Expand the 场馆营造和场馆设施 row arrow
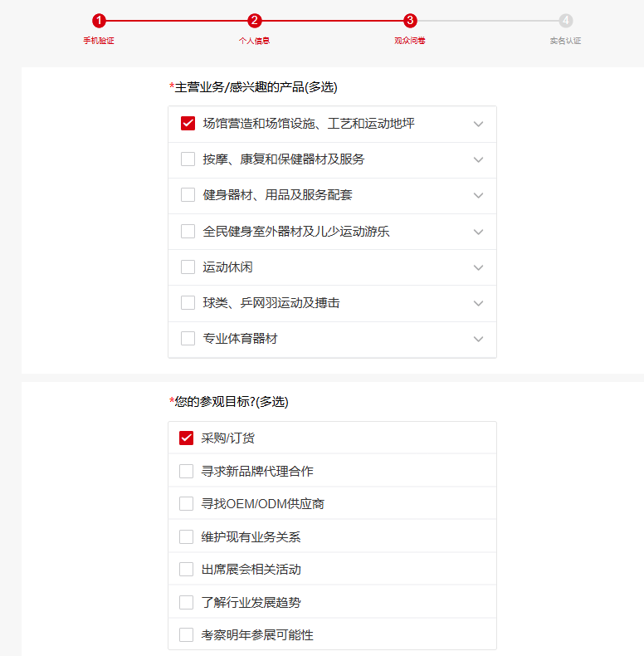Viewport: 644px width, 656px height. pos(478,125)
